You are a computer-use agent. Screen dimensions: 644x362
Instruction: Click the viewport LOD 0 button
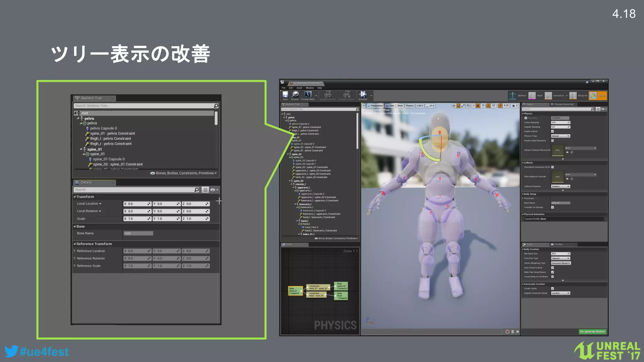[420, 106]
